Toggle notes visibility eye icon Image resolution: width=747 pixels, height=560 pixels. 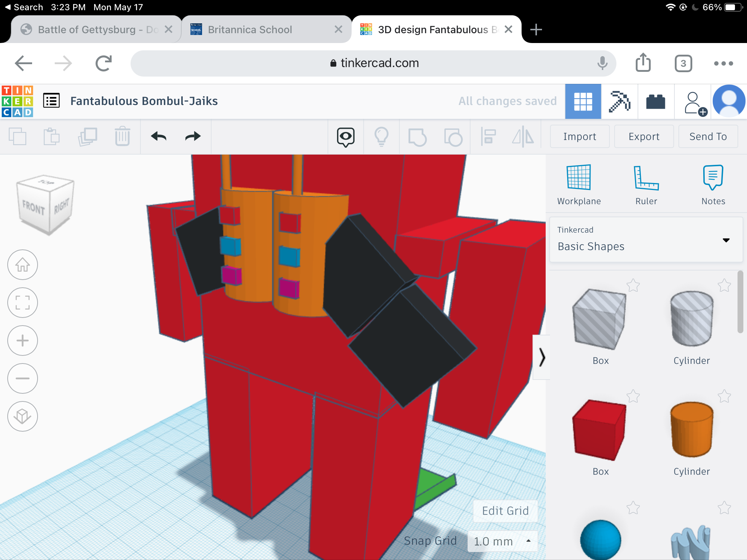click(345, 137)
